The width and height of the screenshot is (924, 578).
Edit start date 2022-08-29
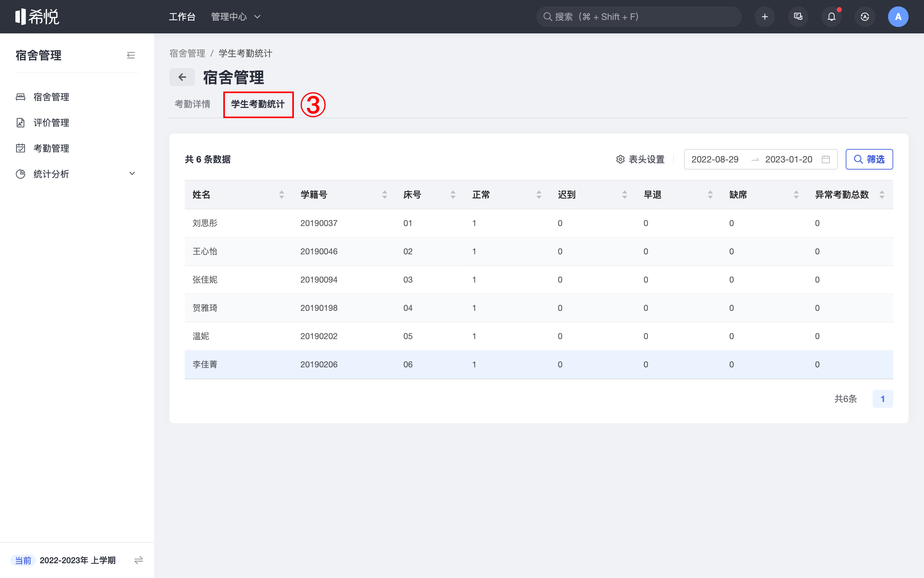coord(715,159)
